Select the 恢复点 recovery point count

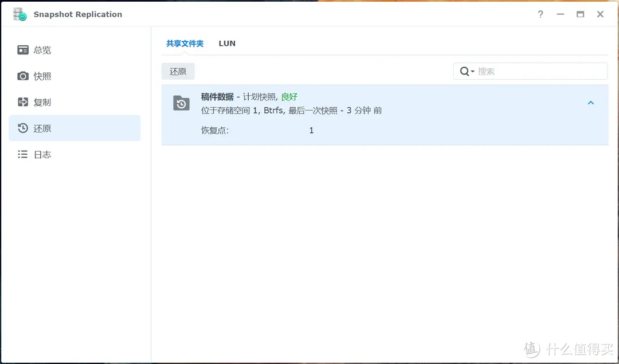(311, 130)
